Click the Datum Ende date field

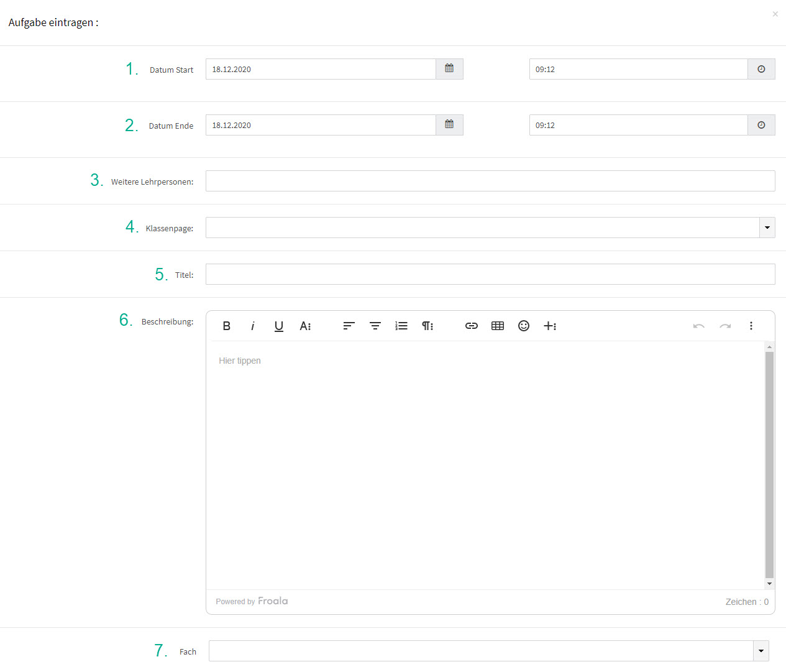point(321,125)
